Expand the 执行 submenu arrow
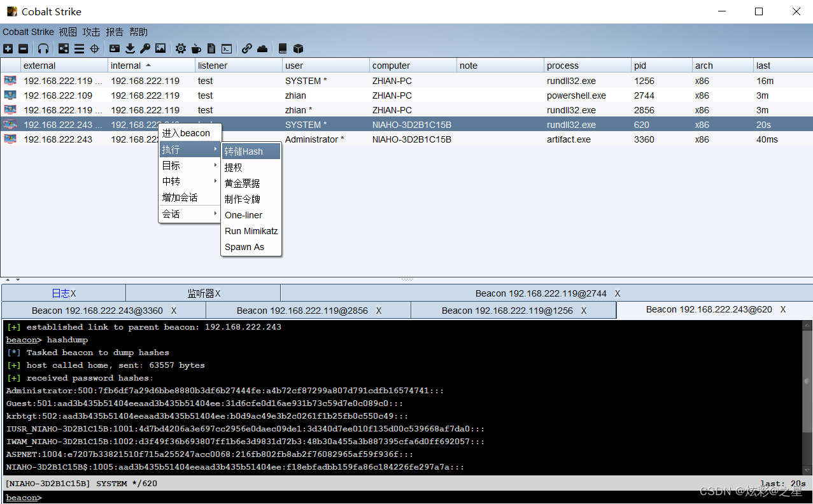 [x=216, y=150]
